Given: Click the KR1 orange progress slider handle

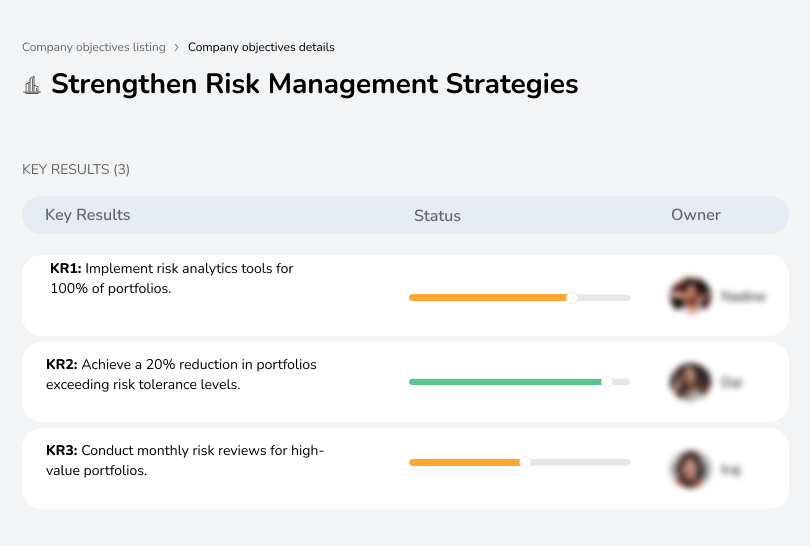Looking at the screenshot, I should 571,298.
